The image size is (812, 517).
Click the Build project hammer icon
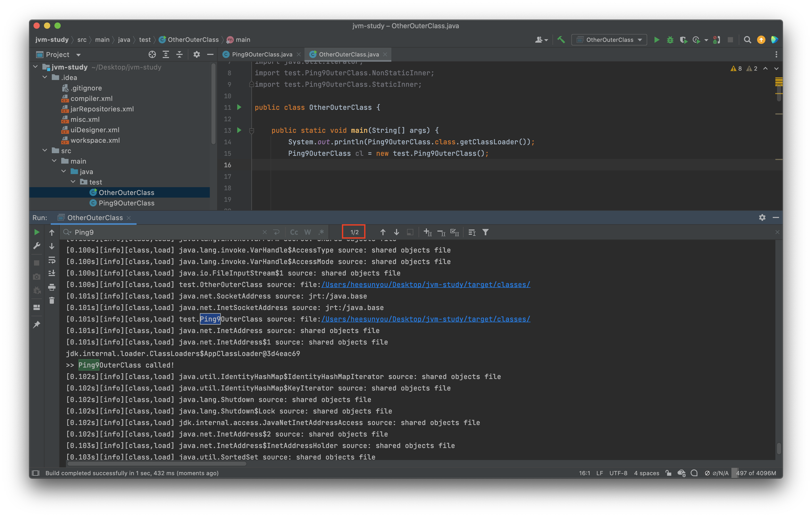coord(561,40)
